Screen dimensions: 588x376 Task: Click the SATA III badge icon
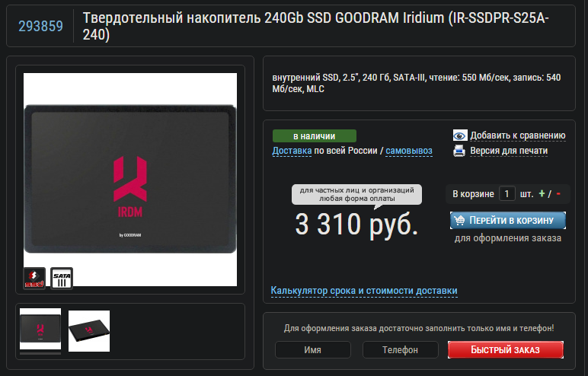pos(62,278)
